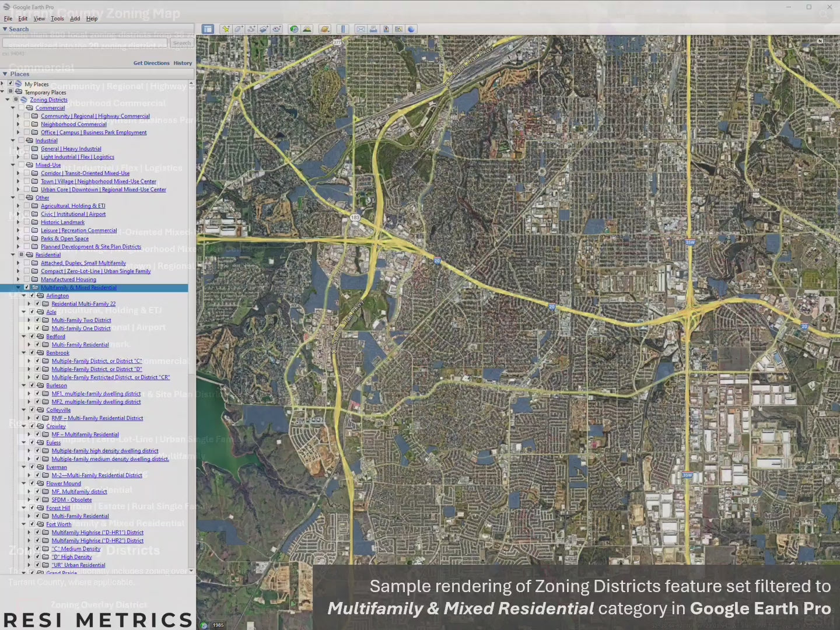Select "Multifamily Highrise (D-HR1) District" row

(97, 533)
